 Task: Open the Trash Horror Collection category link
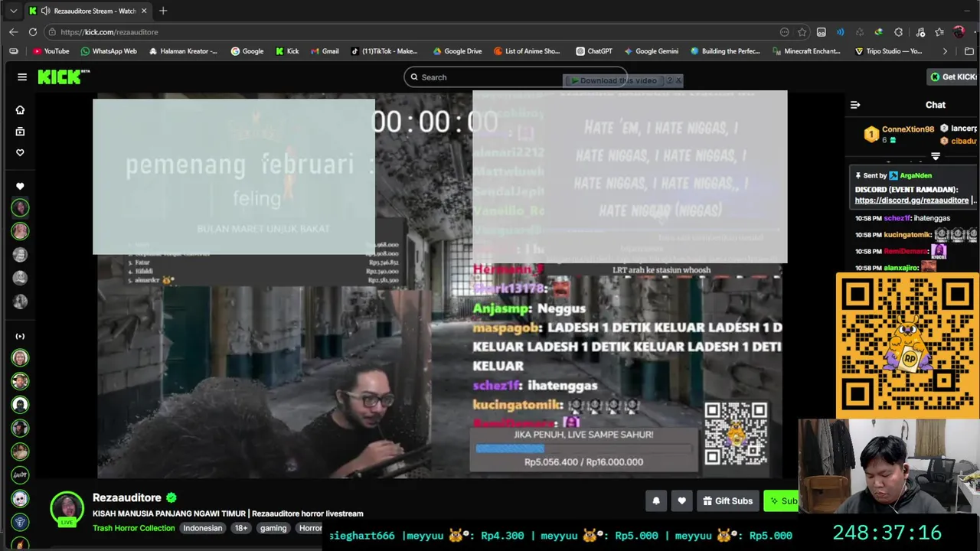click(x=134, y=528)
